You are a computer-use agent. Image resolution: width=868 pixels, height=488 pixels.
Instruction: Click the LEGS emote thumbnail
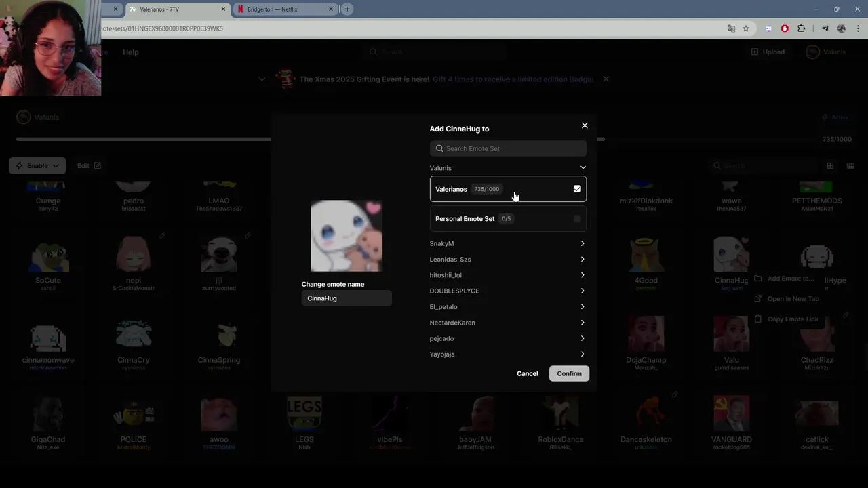pyautogui.click(x=304, y=414)
